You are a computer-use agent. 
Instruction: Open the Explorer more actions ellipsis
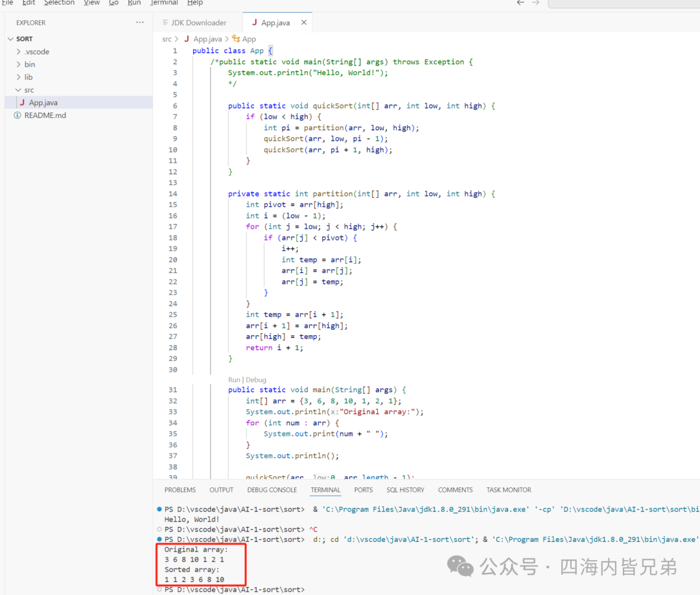[x=140, y=22]
